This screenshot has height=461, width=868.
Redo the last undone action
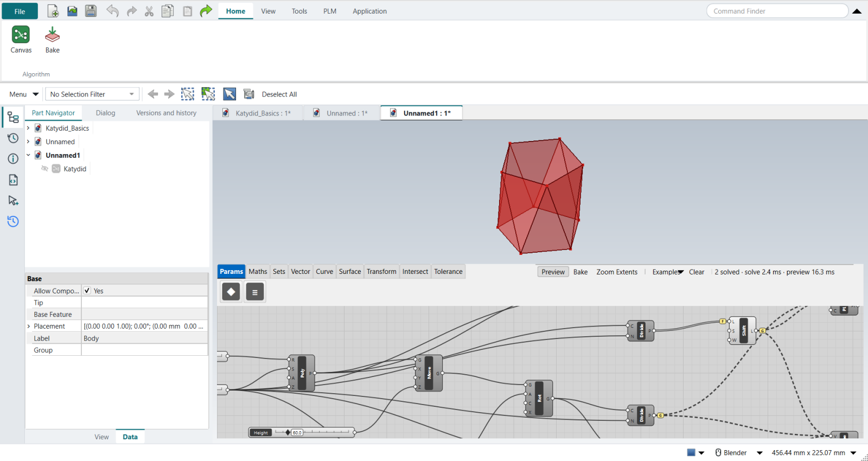[x=132, y=11]
